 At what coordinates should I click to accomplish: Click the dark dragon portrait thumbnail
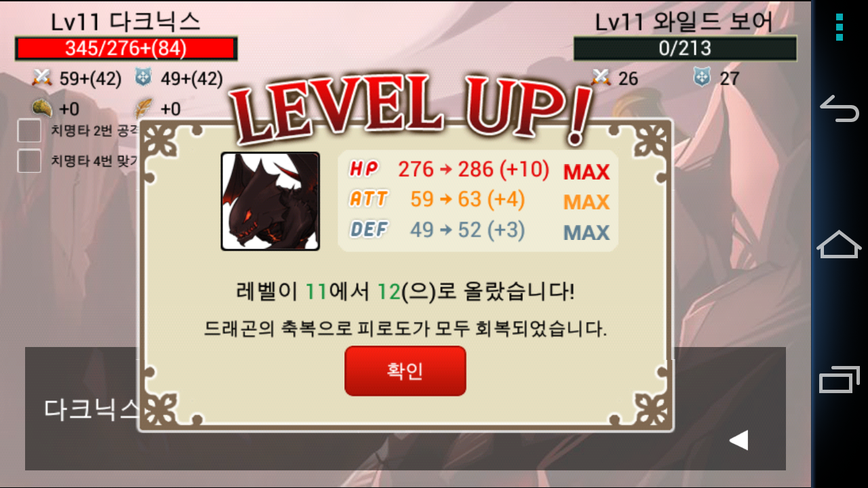(x=270, y=201)
